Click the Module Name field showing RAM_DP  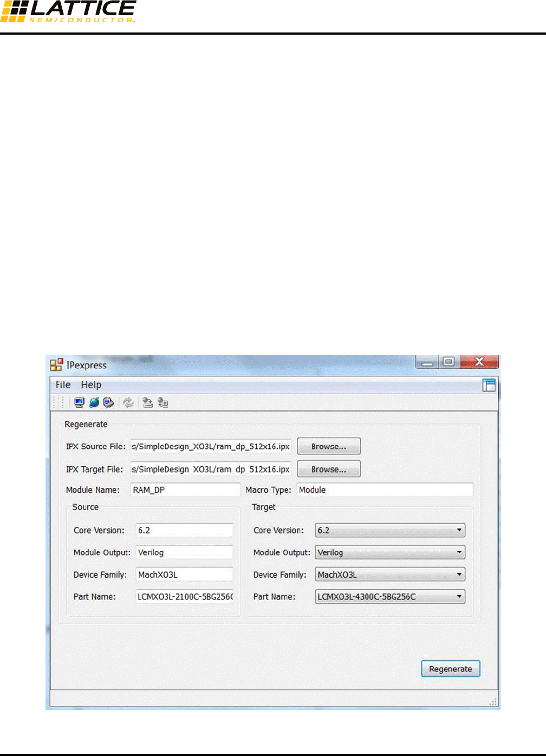point(186,490)
